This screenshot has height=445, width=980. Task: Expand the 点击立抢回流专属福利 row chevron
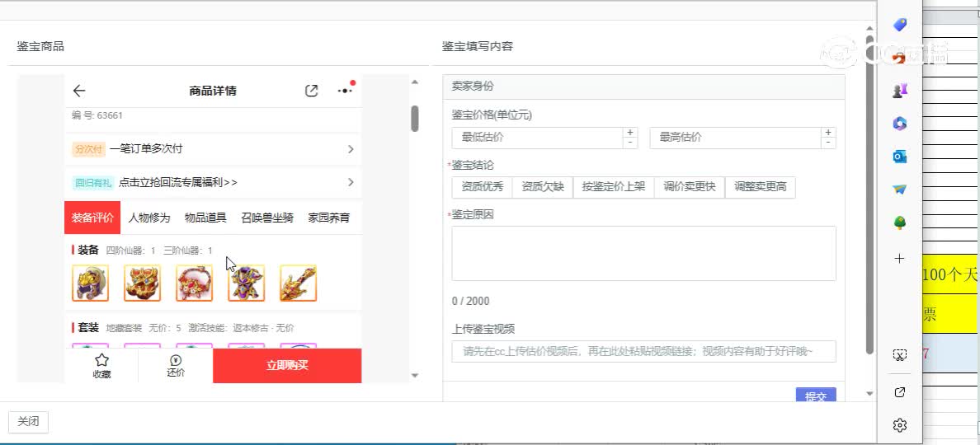pyautogui.click(x=351, y=182)
